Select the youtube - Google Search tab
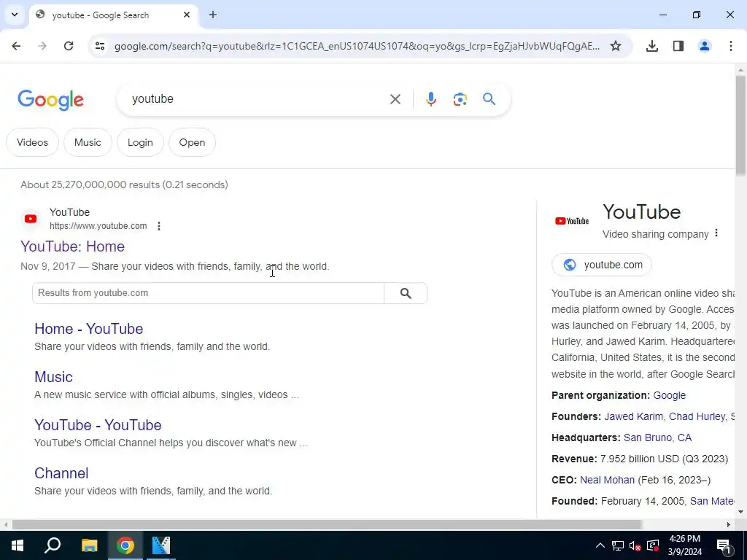The image size is (747, 560). pyautogui.click(x=114, y=15)
